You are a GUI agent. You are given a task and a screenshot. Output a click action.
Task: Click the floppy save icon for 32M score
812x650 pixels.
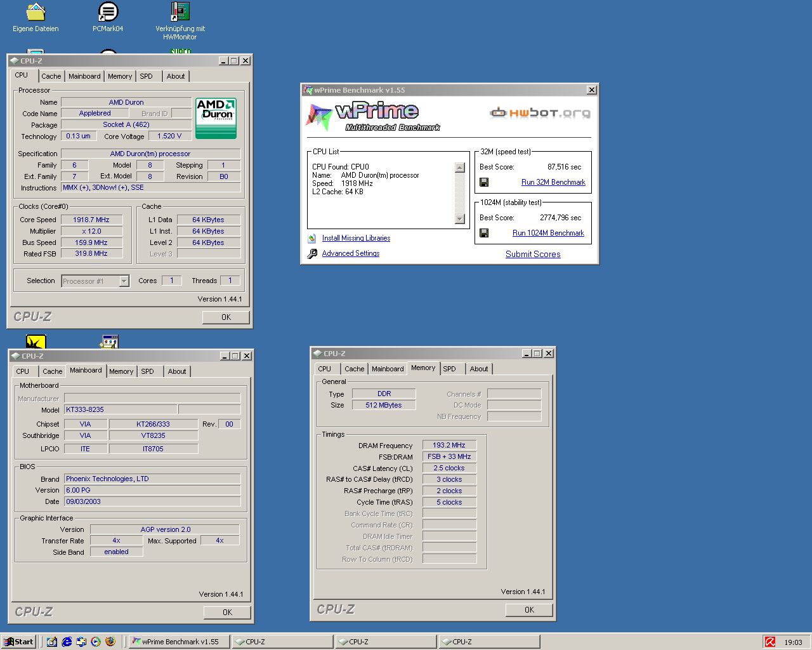(484, 182)
